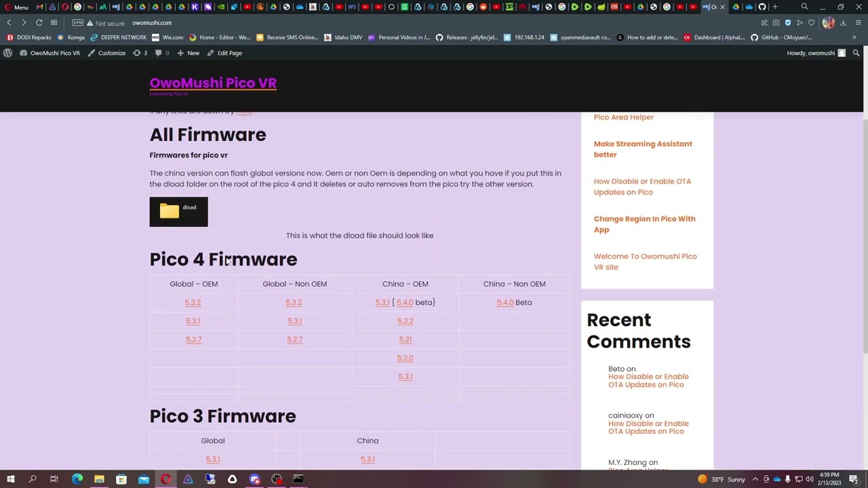The height and width of the screenshot is (488, 868).
Task: Reload the page with refresh icon
Action: click(39, 22)
